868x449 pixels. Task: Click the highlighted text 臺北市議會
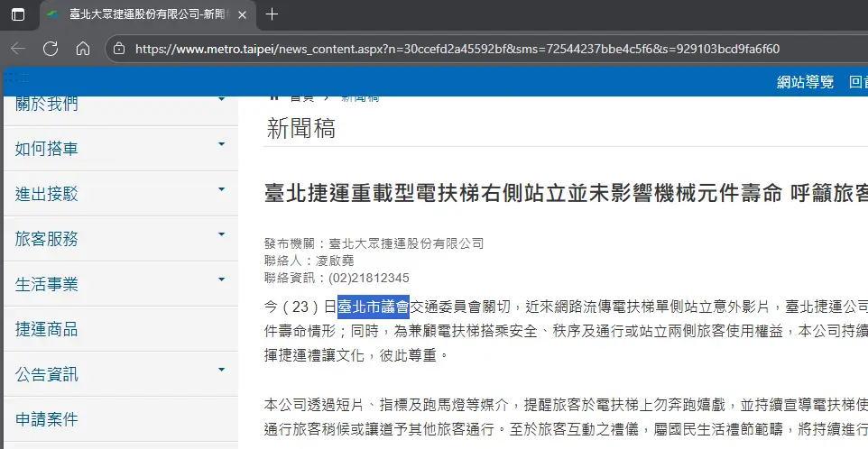click(374, 307)
